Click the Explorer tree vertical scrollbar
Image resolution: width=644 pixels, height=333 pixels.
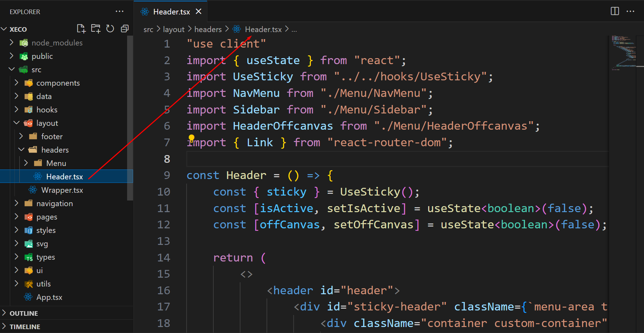(x=130, y=118)
